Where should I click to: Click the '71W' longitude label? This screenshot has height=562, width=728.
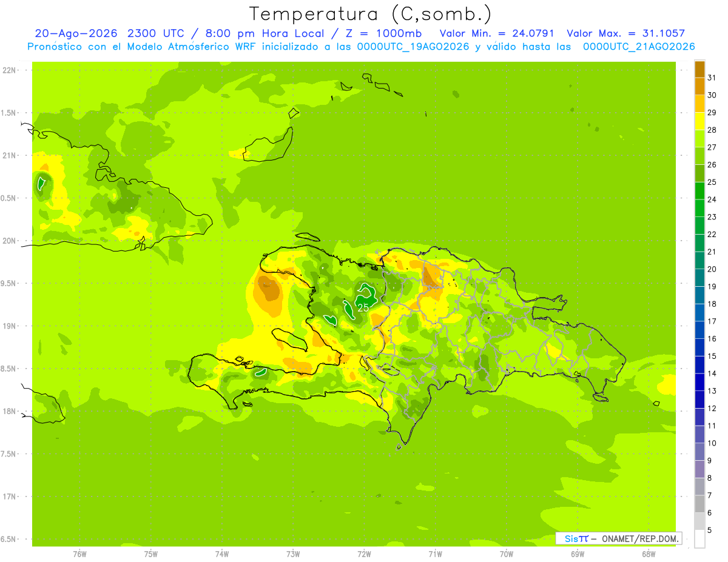[435, 554]
